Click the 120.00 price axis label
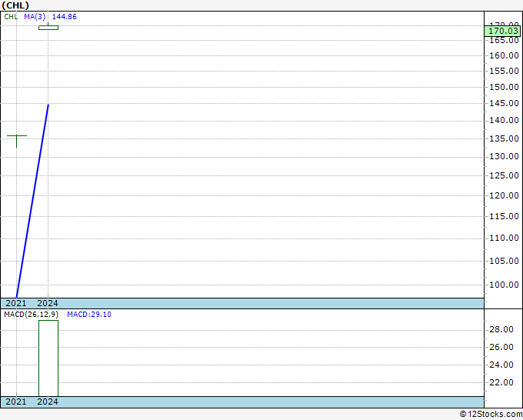Screen dimensions: 523x420 504,195
